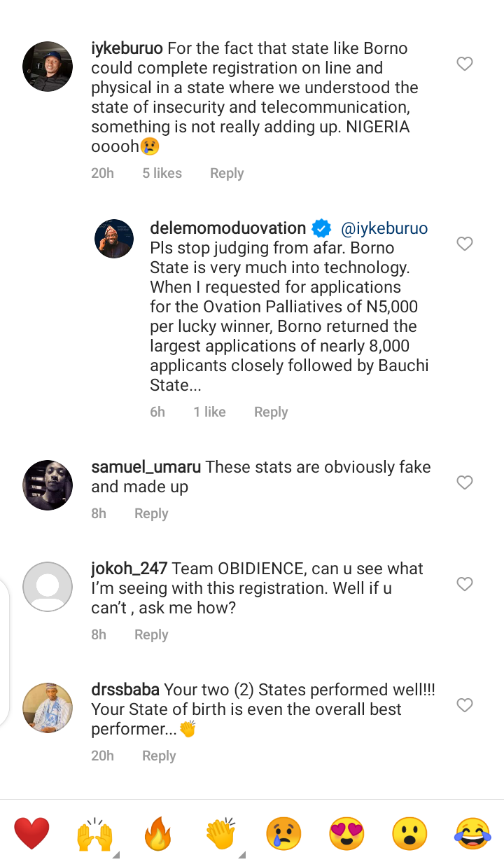Select the heart-eyes emoji
The height and width of the screenshot is (862, 504).
(346, 833)
